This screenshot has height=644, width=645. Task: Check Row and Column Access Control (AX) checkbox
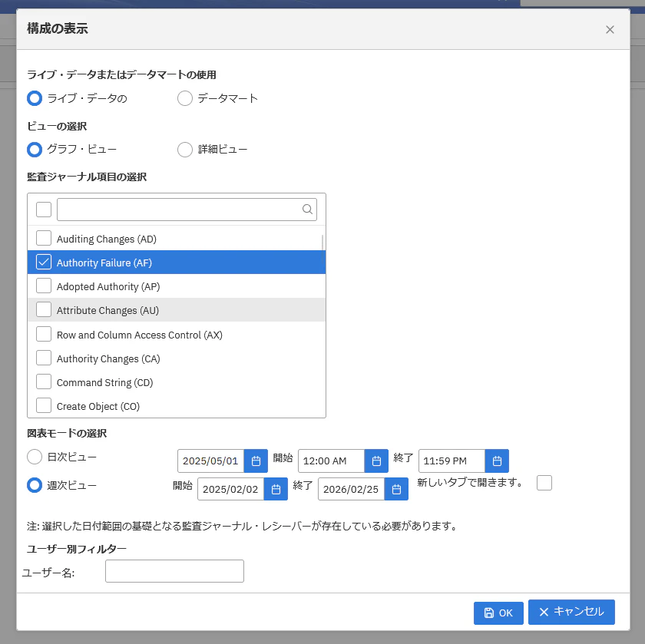pyautogui.click(x=44, y=335)
